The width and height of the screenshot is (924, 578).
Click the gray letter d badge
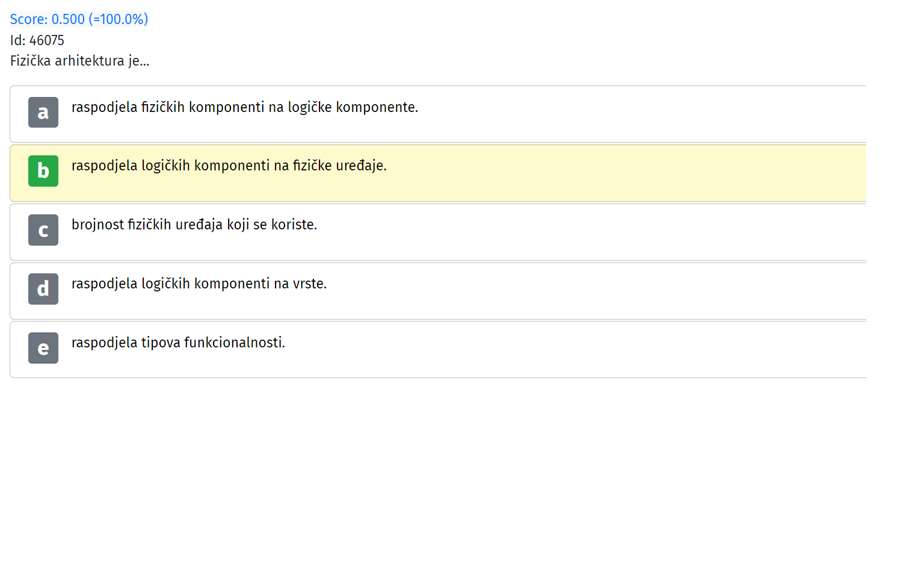(43, 289)
